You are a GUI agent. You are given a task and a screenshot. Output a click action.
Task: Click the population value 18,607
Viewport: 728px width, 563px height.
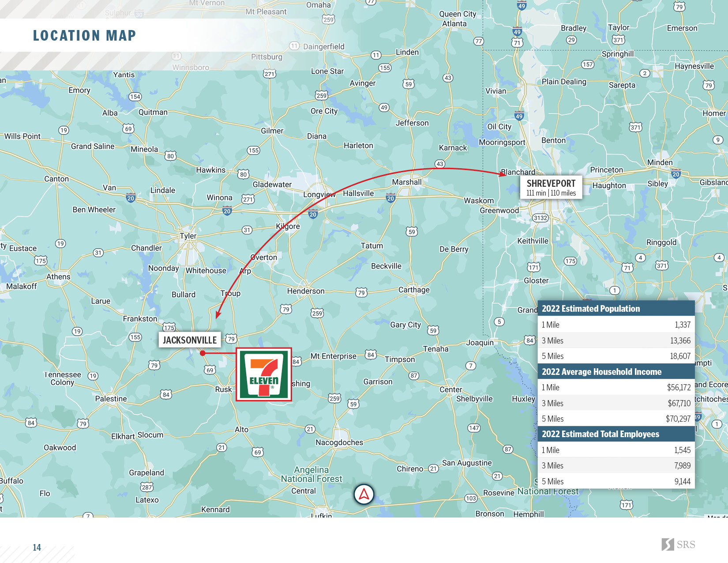(680, 356)
